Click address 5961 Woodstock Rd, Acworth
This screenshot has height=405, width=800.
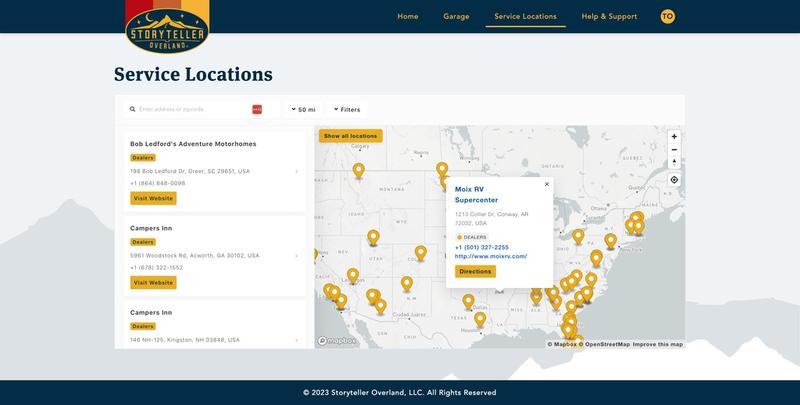click(194, 256)
